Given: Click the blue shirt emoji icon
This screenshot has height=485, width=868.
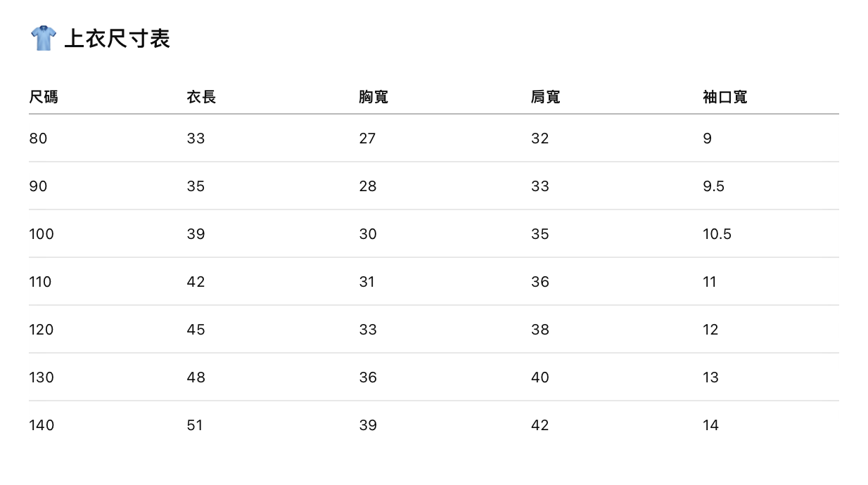Looking at the screenshot, I should click(x=43, y=38).
